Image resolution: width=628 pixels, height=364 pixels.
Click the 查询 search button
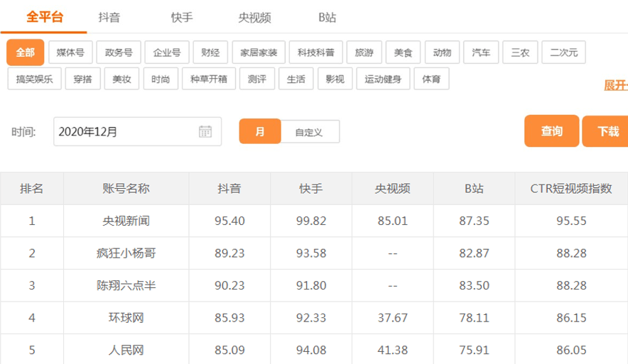tap(552, 131)
